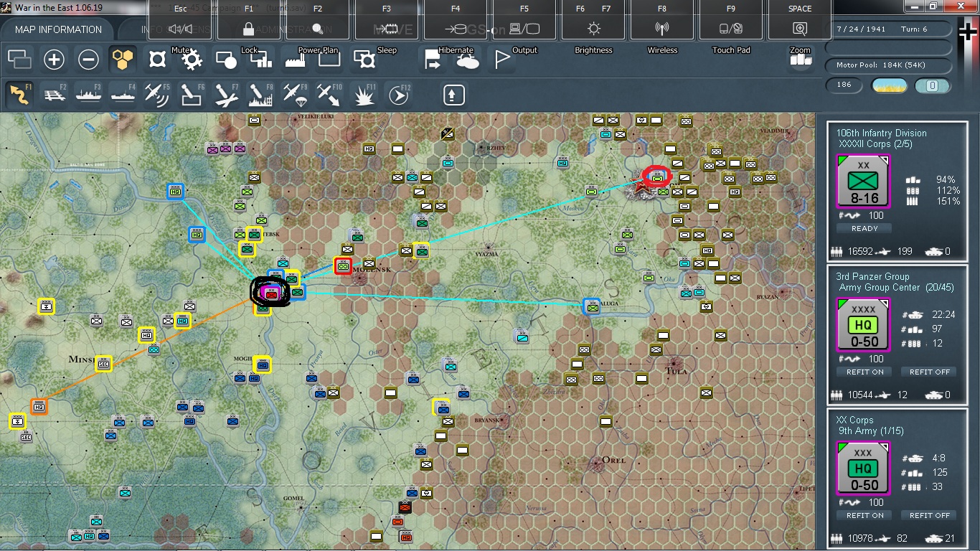Select the 3rd Panzer Group HQ counter
Viewport: 980px width, 551px height.
[864, 325]
